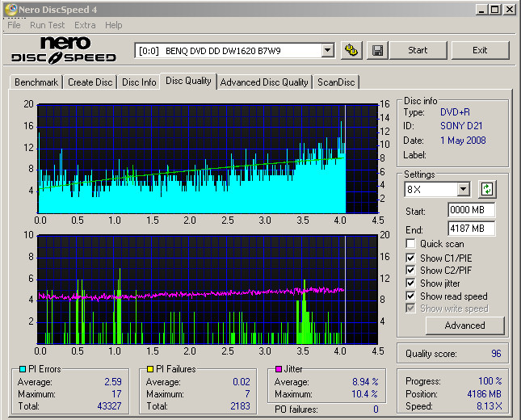Click the PO failures value 0
The width and height of the screenshot is (521, 420).
[x=376, y=409]
